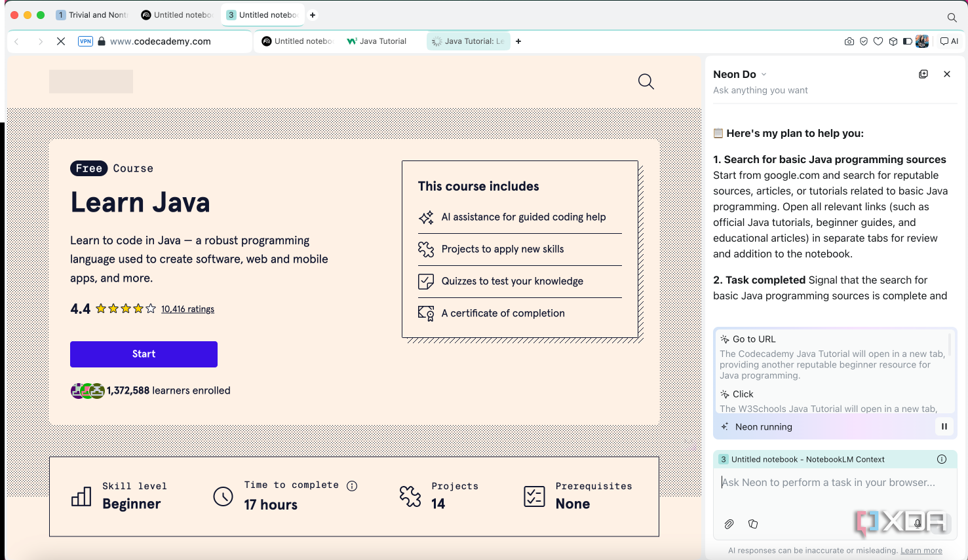
Task: Show the NotebookLM context info icon
Action: [x=942, y=459]
